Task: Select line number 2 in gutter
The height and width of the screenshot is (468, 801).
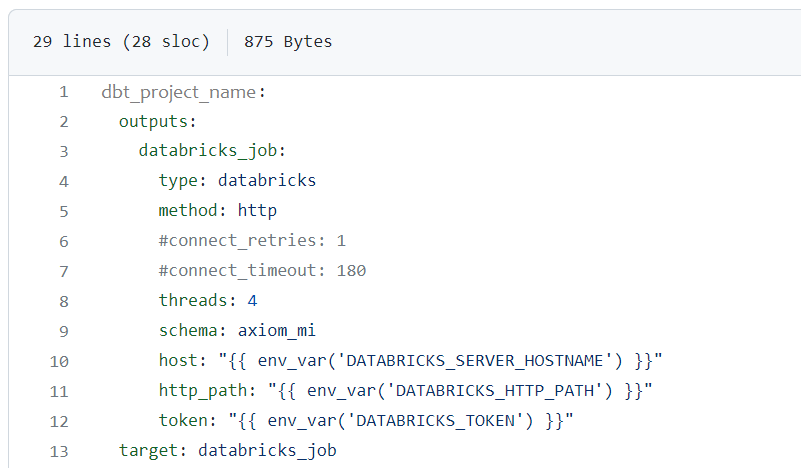Action: click(63, 122)
